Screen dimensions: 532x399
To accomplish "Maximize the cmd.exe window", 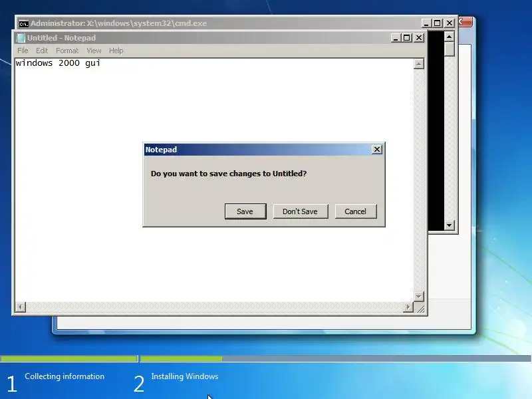I will coord(438,23).
